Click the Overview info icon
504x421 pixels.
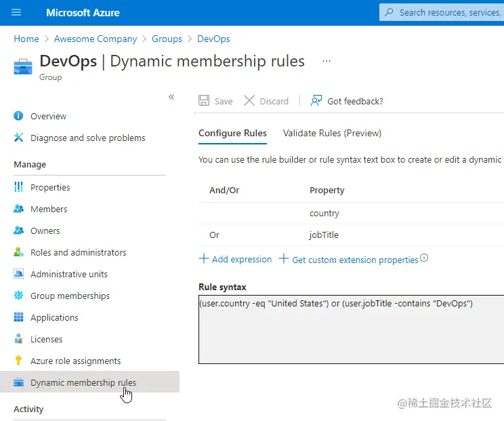pos(18,116)
